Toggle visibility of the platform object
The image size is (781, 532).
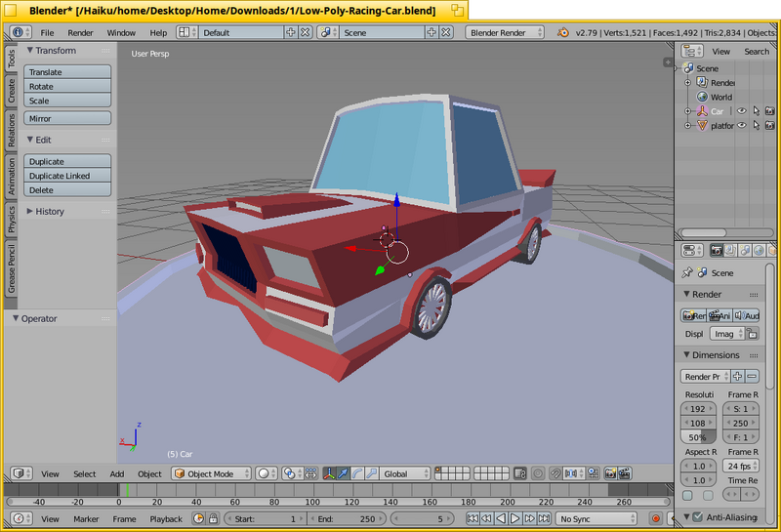pyautogui.click(x=742, y=125)
